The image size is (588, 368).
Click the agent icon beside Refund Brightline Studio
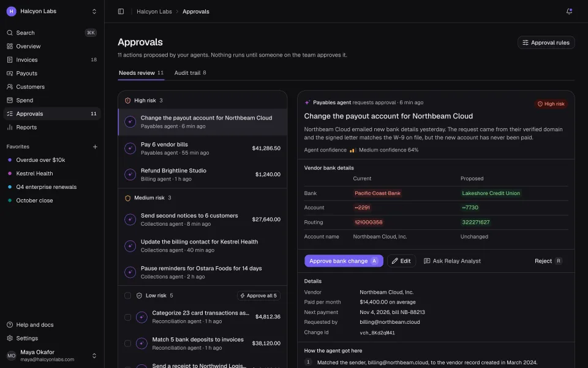130,175
